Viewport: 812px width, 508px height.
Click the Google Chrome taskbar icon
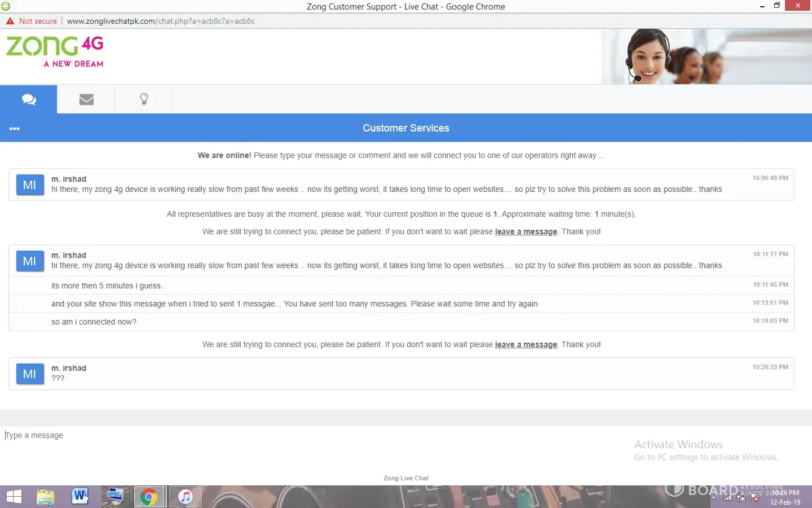pos(149,497)
